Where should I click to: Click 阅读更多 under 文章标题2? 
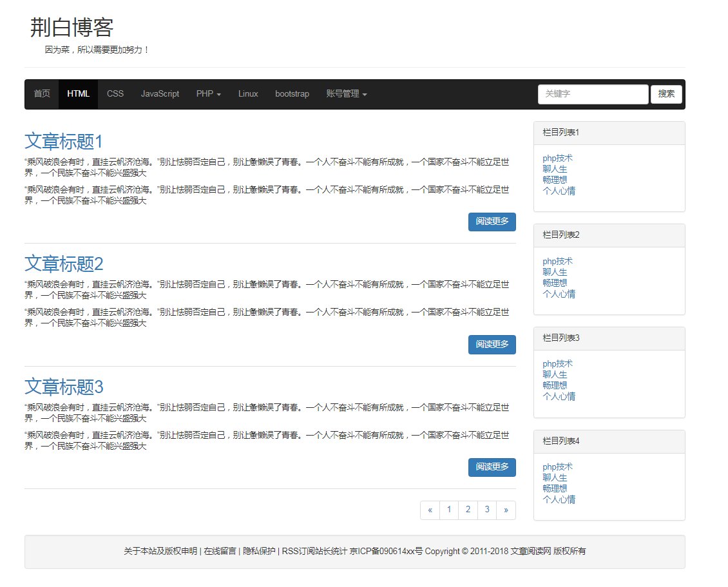492,345
